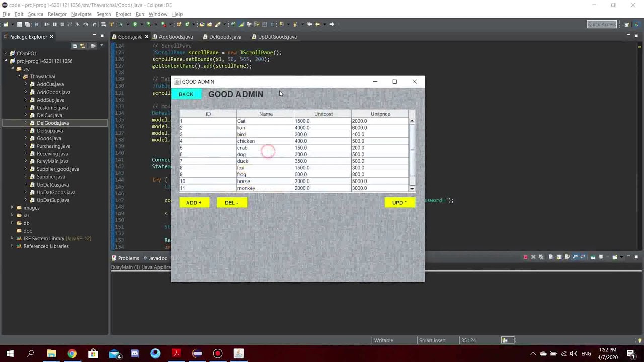
Task: Expand the AddCus.java tree node
Action: 26,84
